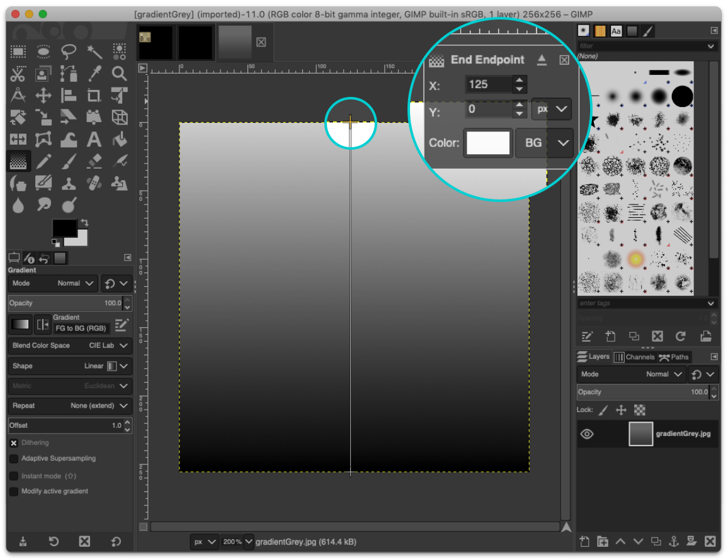This screenshot has width=728, height=560.
Task: Switch to the Channels tab
Action: click(634, 357)
